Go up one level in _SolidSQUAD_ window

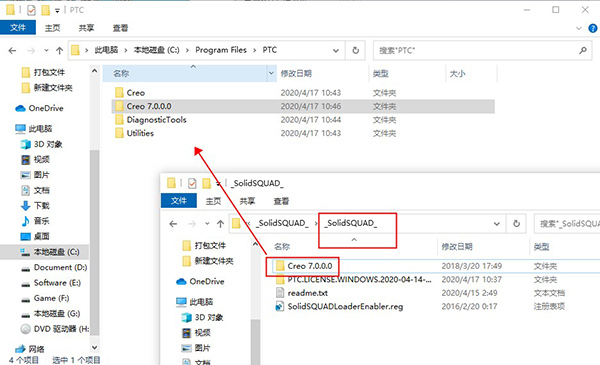coord(220,223)
